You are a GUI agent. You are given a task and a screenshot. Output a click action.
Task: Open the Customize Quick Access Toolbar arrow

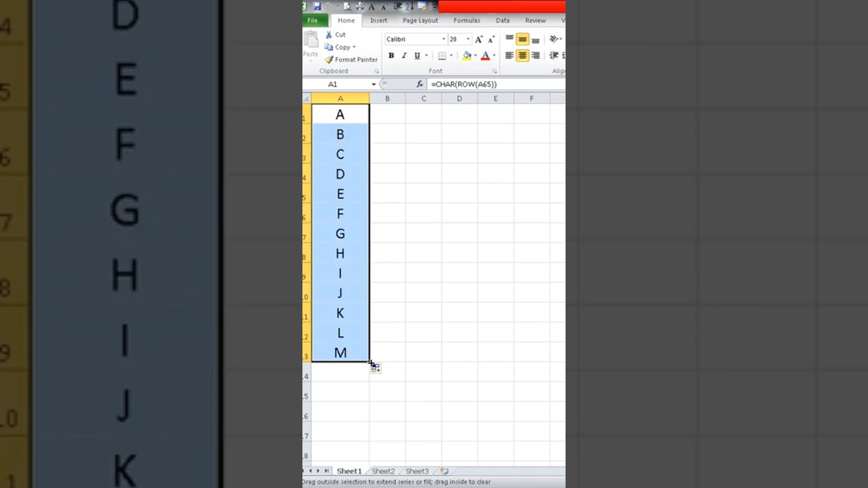coord(435,7)
